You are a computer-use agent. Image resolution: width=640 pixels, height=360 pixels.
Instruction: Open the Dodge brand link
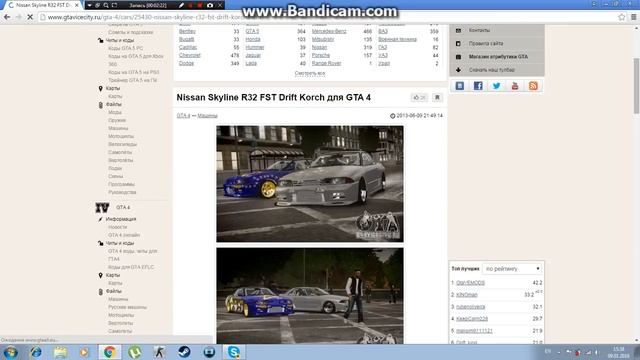pos(186,63)
